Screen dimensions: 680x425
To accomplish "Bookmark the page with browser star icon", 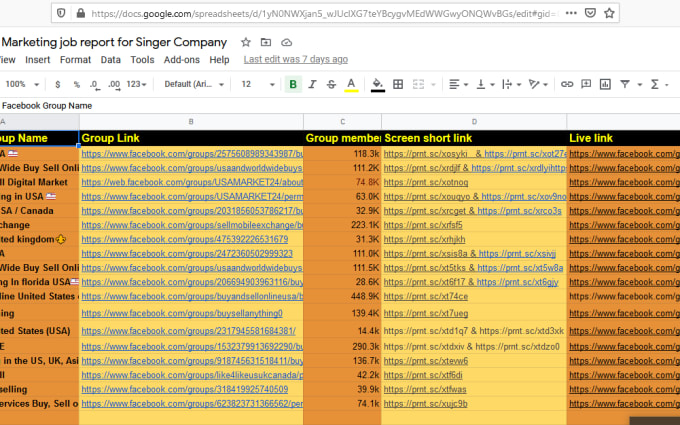I will [609, 13].
